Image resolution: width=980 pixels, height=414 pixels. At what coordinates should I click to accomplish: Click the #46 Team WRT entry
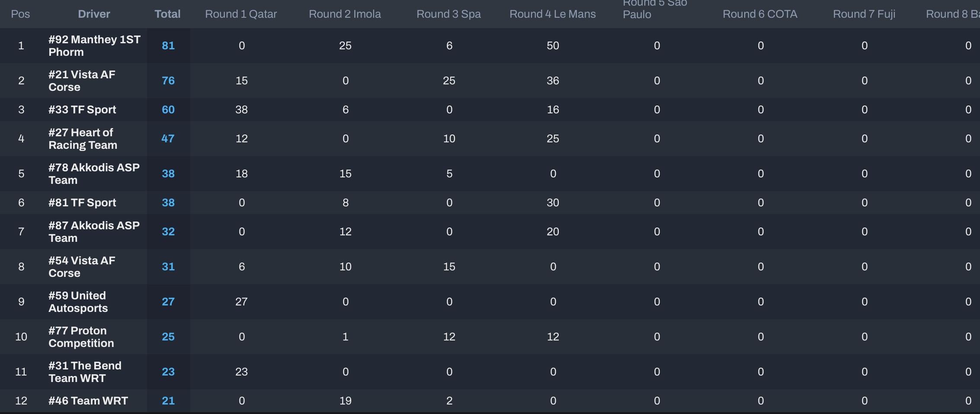coord(88,401)
